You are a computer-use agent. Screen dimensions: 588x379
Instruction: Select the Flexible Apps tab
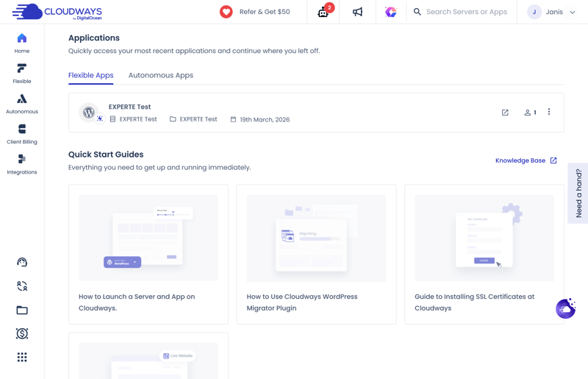[90, 75]
